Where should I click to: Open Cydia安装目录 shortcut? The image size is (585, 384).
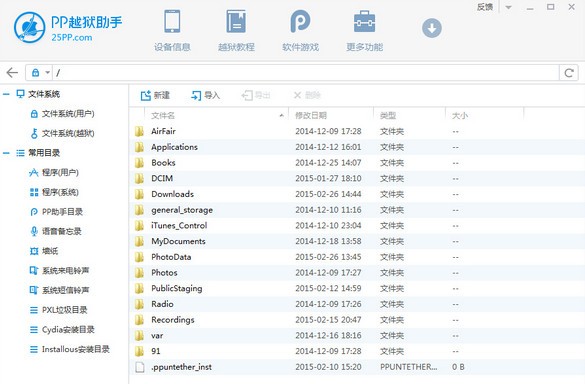(x=62, y=330)
